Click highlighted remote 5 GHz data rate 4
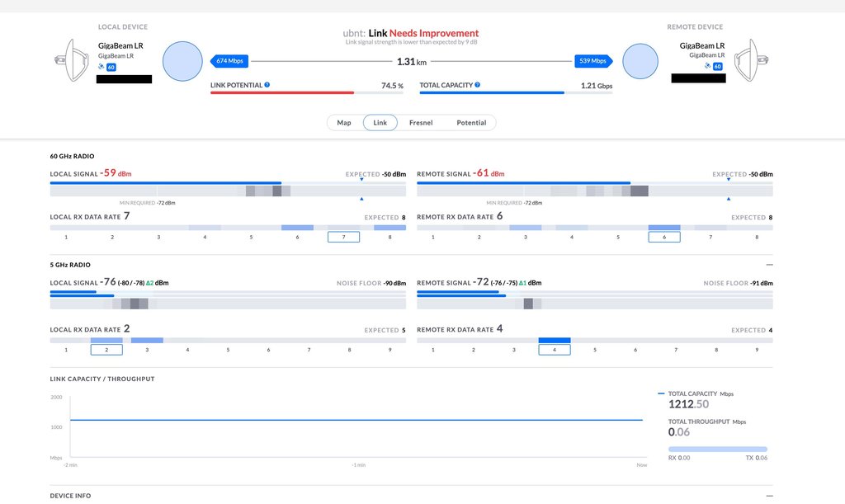The height and width of the screenshot is (504, 845). (x=555, y=350)
